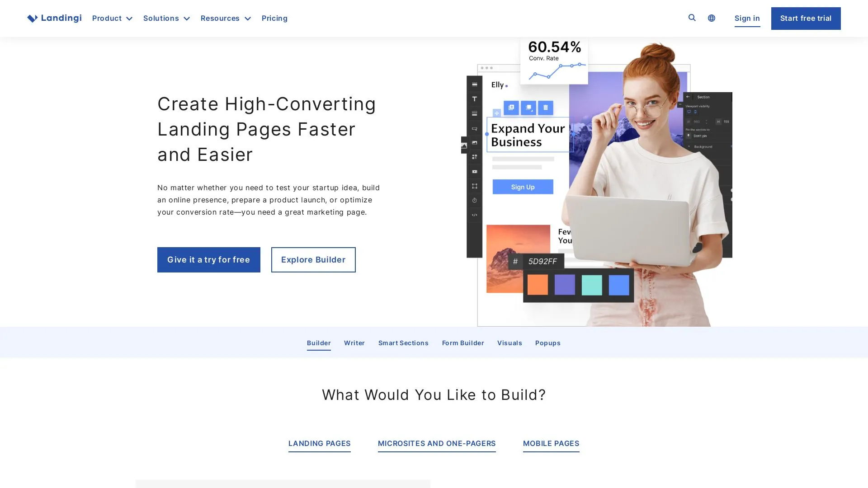Screen dimensions: 868x488
Task: Click the globe/language selector icon
Action: click(x=711, y=18)
